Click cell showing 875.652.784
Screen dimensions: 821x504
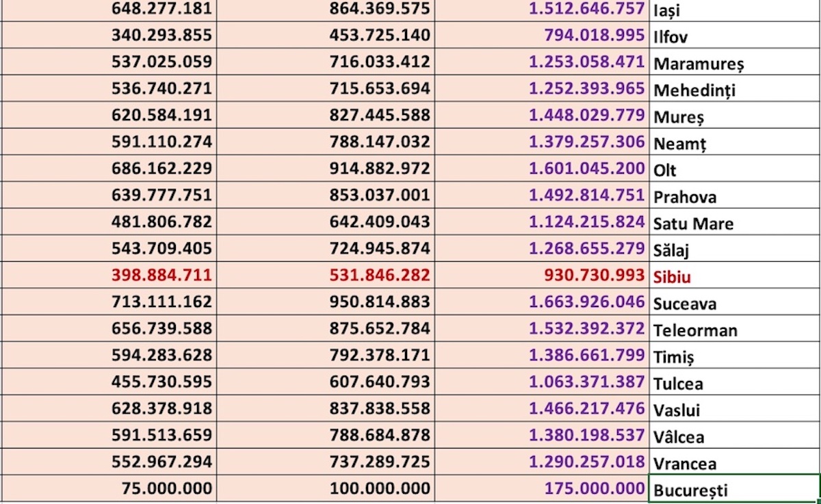coord(326,330)
